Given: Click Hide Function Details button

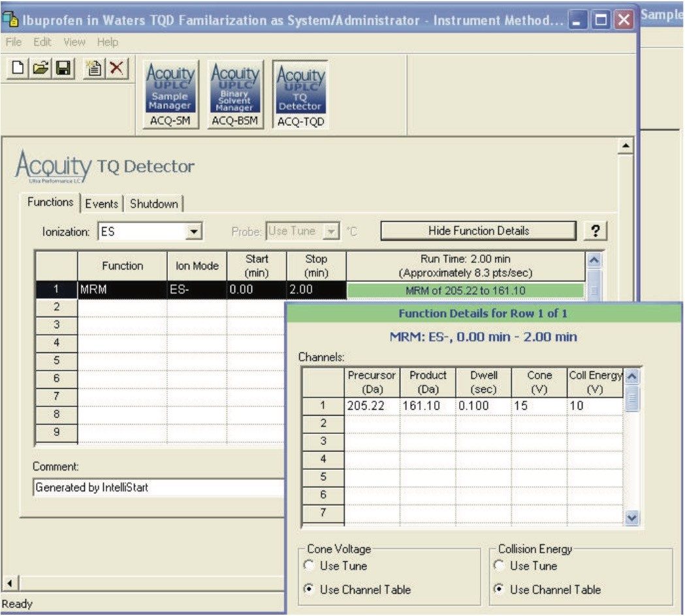Looking at the screenshot, I should (479, 231).
